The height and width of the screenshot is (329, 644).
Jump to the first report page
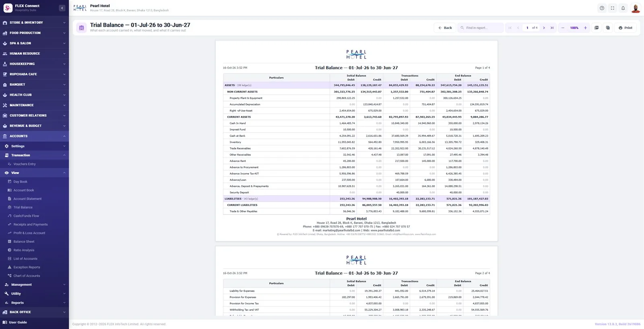tap(510, 28)
